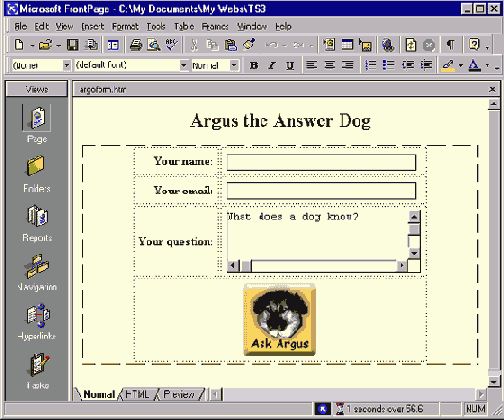504x420 pixels.
Task: Switch to the Preview tab
Action: (179, 394)
